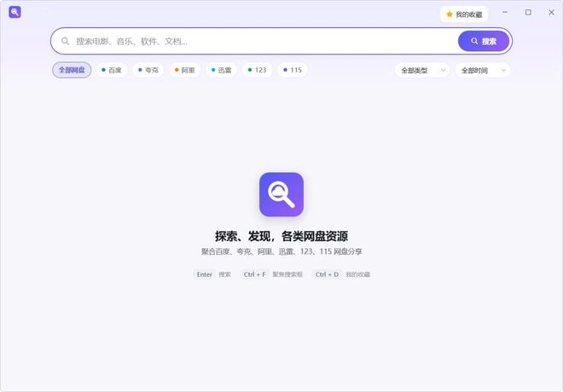Filter by 阿里 netdisk
Screen dimensions: 563x392
pyautogui.click(x=184, y=70)
